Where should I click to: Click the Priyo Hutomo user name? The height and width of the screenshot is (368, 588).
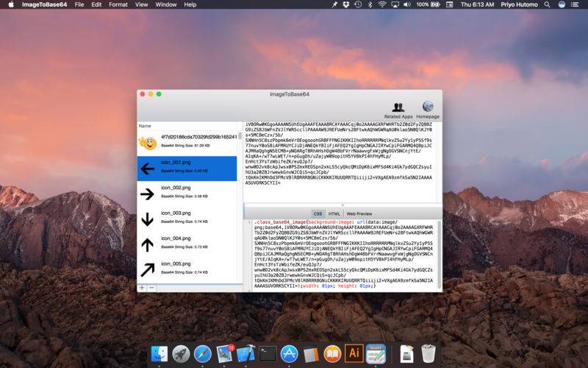click(x=520, y=4)
